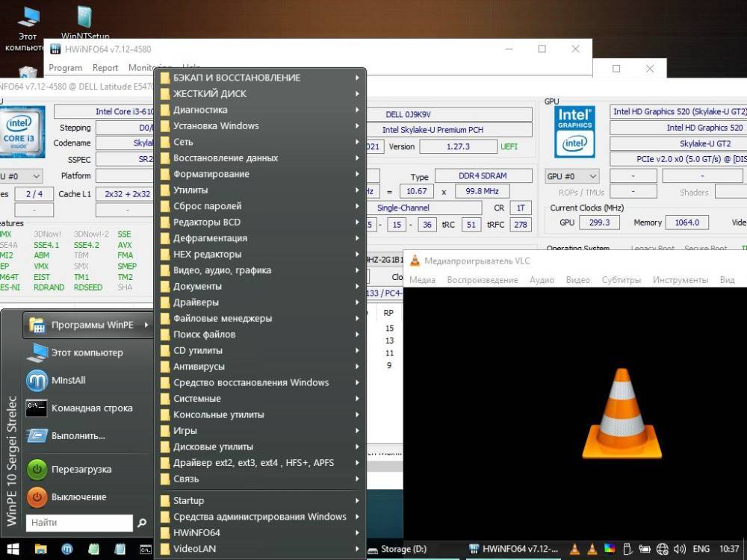Image resolution: width=747 pixels, height=560 pixels.
Task: Expand БЭКАП И ВОССТАНОВЛЕНИЕ submenu
Action: point(260,78)
